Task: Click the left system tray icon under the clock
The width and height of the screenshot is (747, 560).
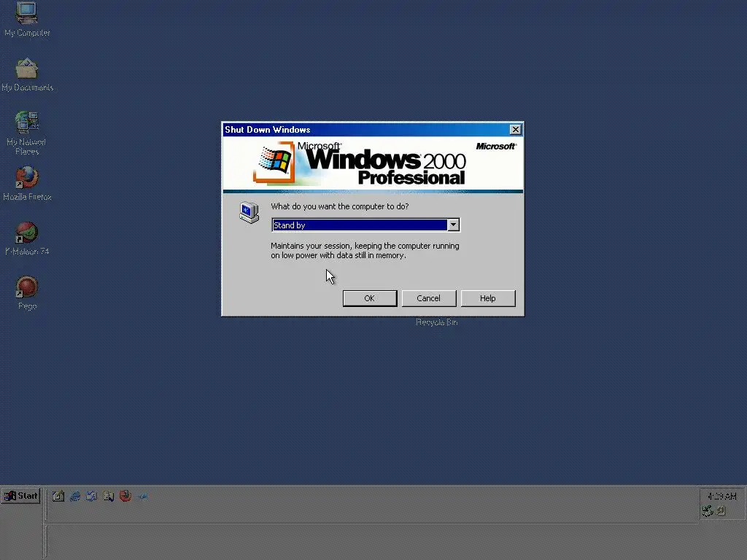Action: [x=708, y=511]
